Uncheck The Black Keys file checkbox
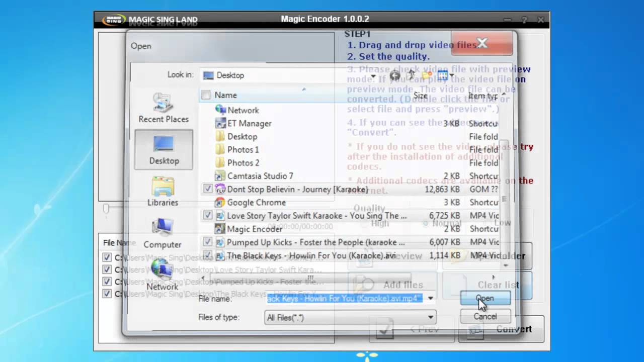The image size is (644, 362). click(208, 255)
